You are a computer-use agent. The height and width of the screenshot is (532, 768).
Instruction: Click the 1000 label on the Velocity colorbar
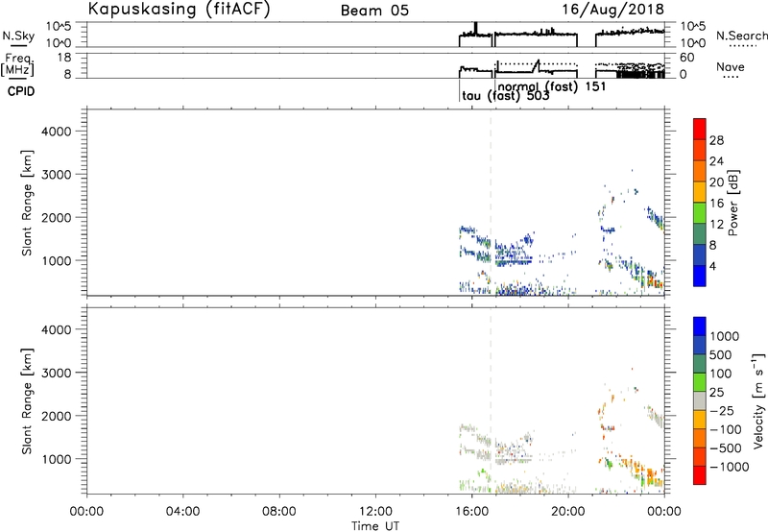[725, 336]
